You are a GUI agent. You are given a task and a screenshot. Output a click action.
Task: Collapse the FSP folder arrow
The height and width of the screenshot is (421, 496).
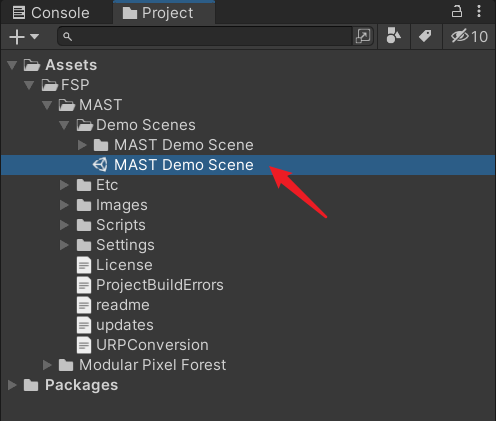[29, 85]
